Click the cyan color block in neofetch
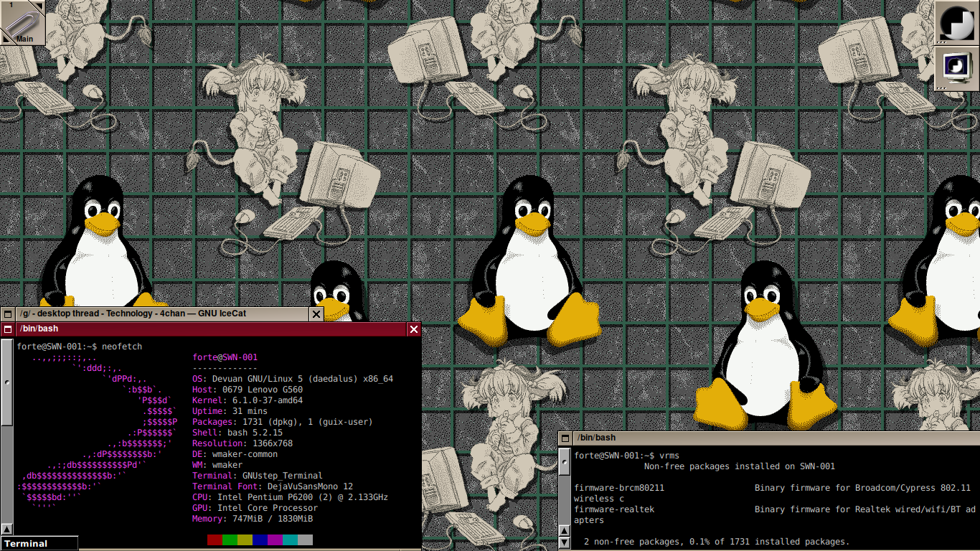The width and height of the screenshot is (980, 551). [290, 540]
